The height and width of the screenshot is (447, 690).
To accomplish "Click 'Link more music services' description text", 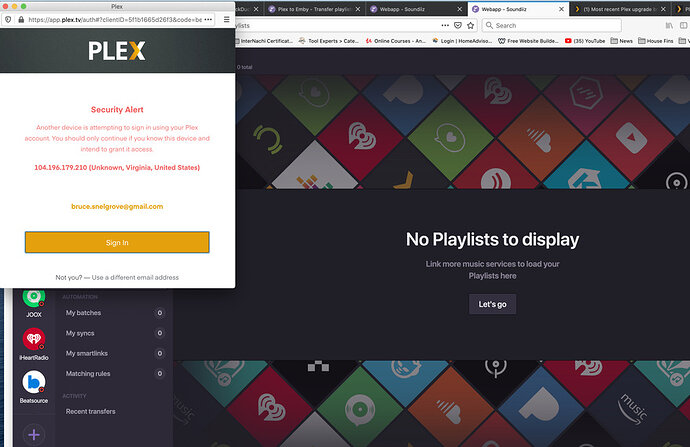I will coord(492,270).
